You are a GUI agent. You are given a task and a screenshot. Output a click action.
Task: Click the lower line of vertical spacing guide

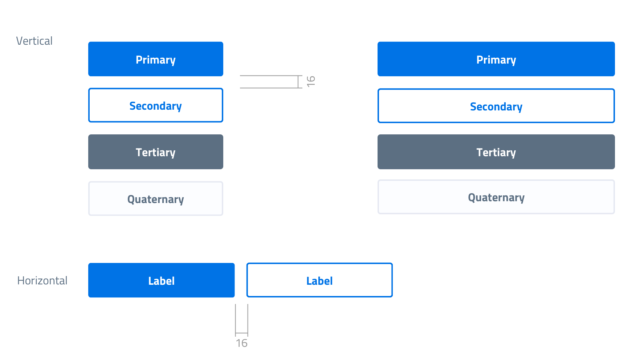tap(269, 88)
